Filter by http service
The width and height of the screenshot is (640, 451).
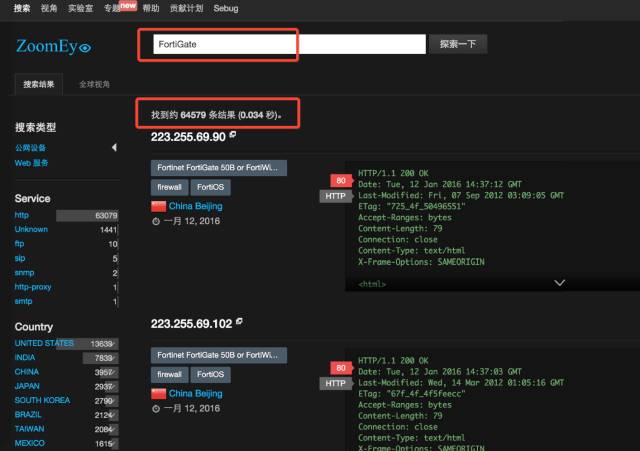pos(22,215)
